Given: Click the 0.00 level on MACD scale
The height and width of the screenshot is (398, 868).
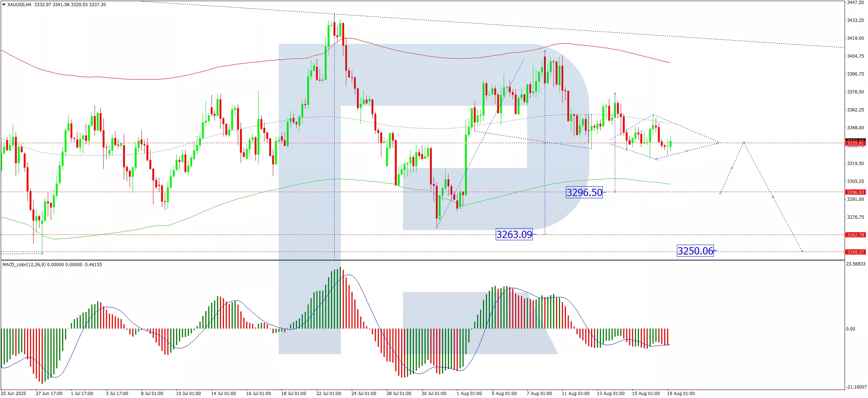Looking at the screenshot, I should coord(850,329).
